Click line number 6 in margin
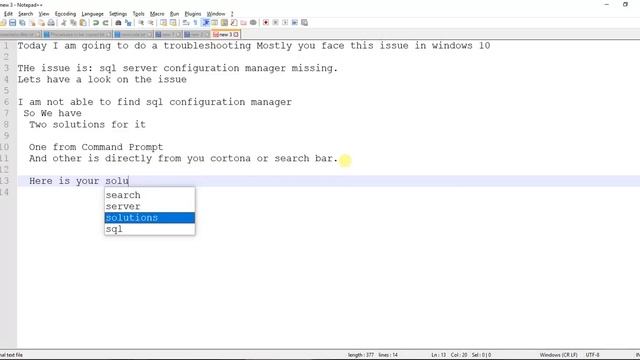Viewport: 640px width, 360px height. [6, 102]
